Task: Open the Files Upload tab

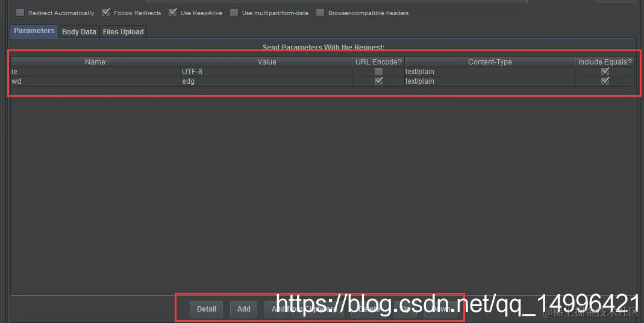Action: (x=123, y=32)
